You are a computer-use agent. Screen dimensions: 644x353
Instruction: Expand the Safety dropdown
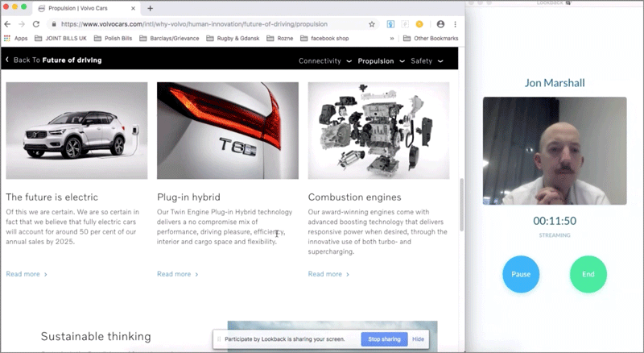point(427,61)
